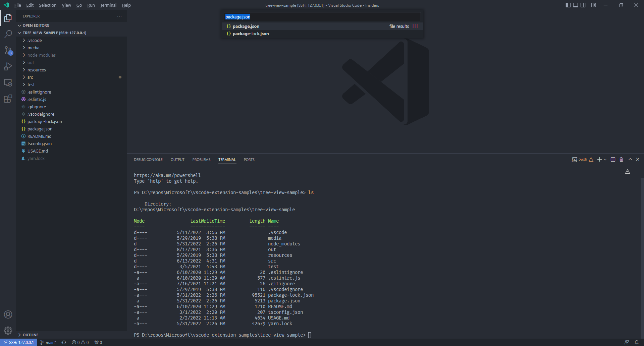Open the terminal profile dropdown chevron
Image resolution: width=644 pixels, height=346 pixels.
coord(605,160)
